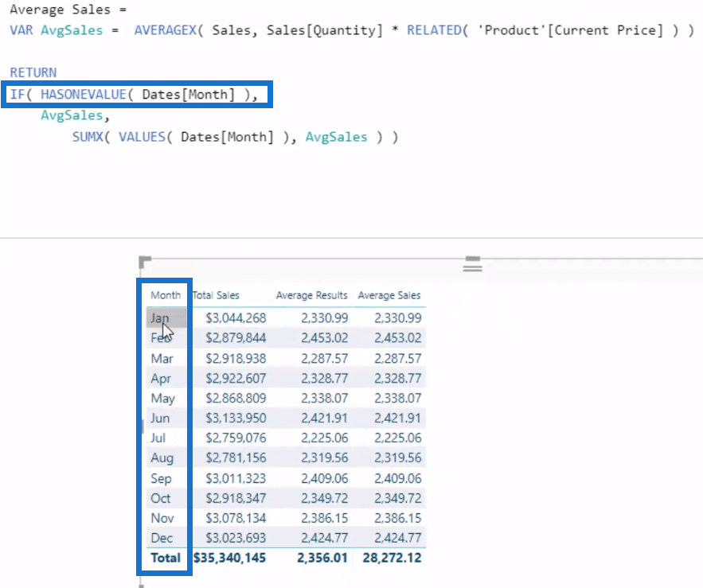Viewport: 703px width, 588px height.
Task: Click the Average Results value in the Feb row
Action: click(x=324, y=337)
